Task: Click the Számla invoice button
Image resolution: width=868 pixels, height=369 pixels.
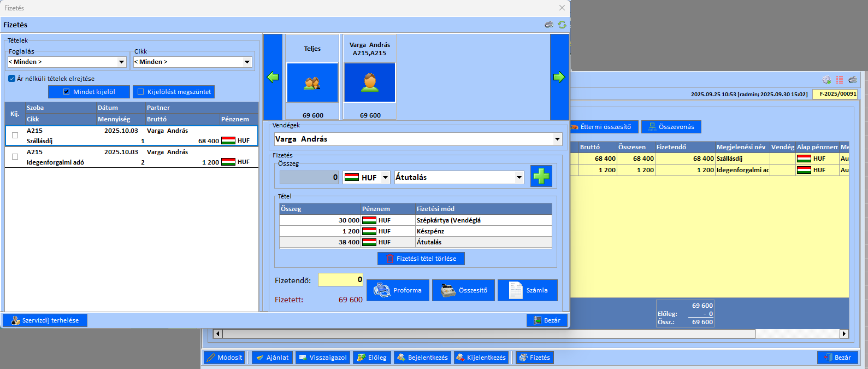Action: [527, 290]
